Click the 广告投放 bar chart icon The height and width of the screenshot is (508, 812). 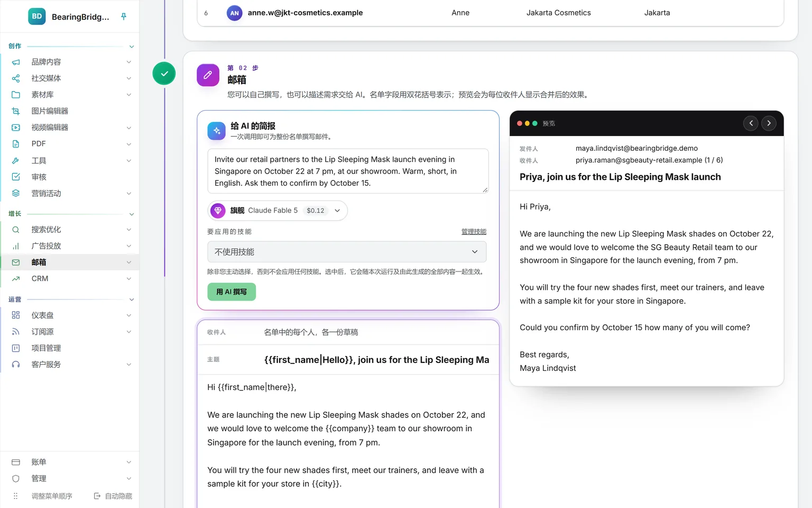tap(16, 246)
